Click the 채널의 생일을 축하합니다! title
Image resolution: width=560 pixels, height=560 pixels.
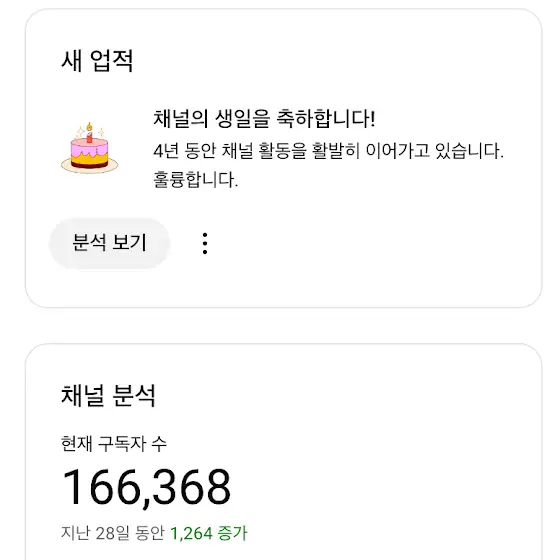(264, 119)
